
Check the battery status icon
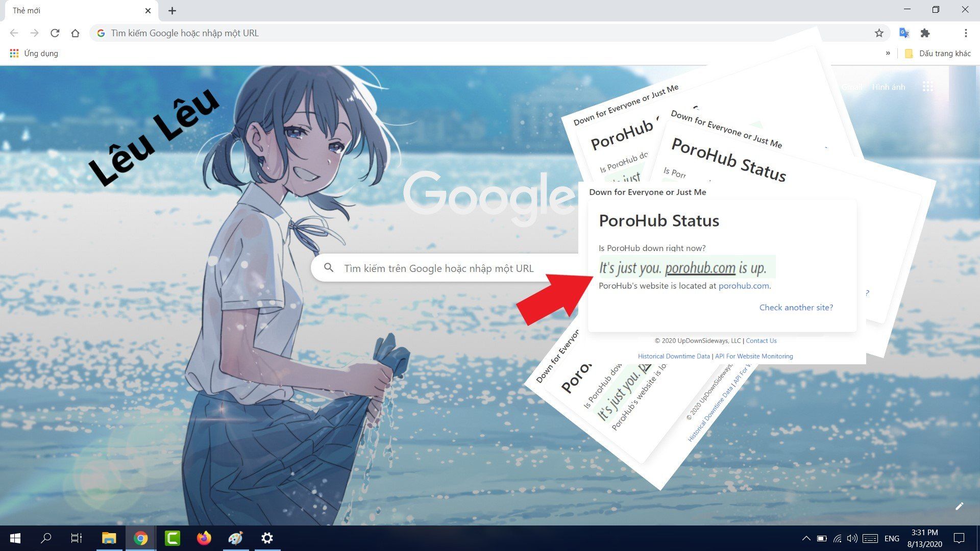tap(822, 538)
